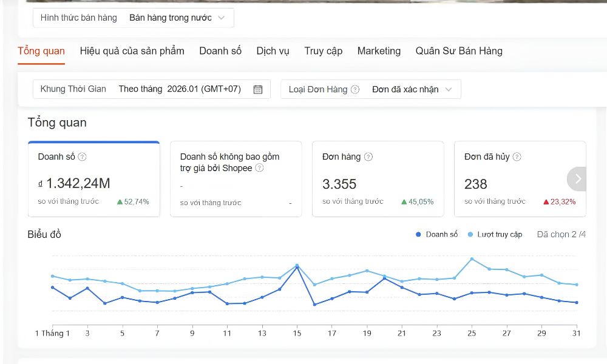
Task: Click help icon beside trợ giá bởi Shopee
Action: [259, 168]
